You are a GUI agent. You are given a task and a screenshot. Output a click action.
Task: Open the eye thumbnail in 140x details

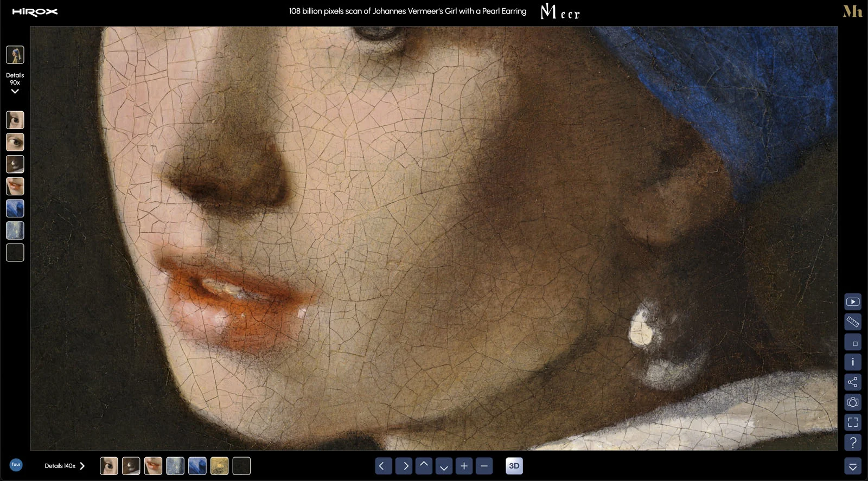109,466
